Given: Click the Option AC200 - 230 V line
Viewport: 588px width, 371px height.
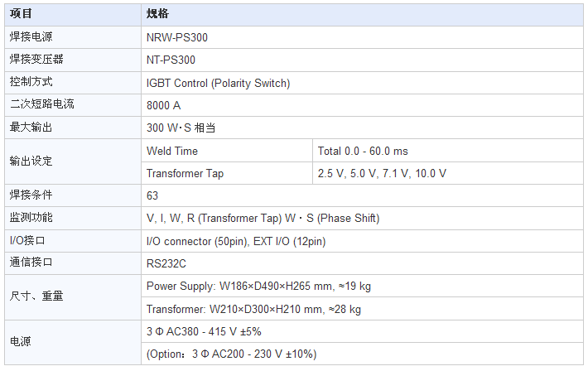Looking at the screenshot, I should (231, 354).
